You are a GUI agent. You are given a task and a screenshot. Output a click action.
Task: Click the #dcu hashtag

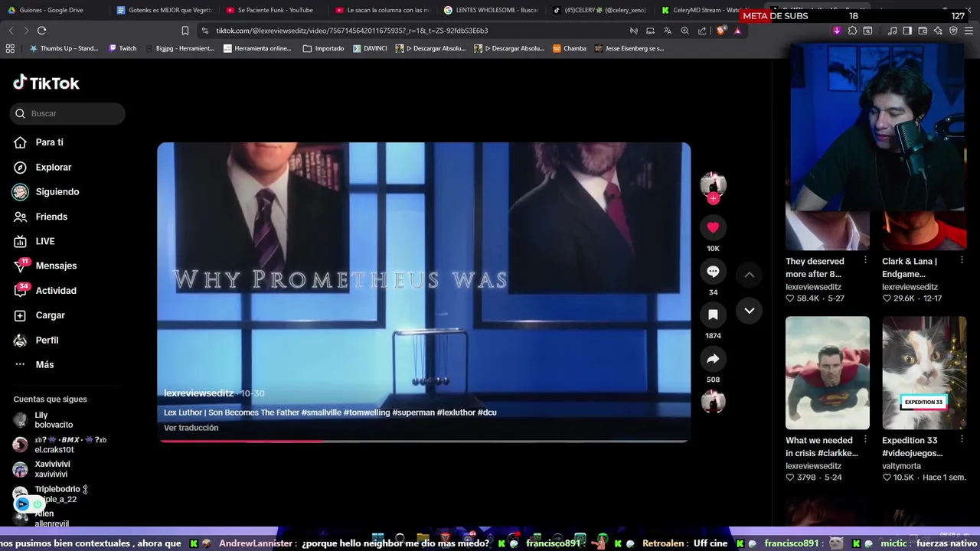tap(487, 412)
